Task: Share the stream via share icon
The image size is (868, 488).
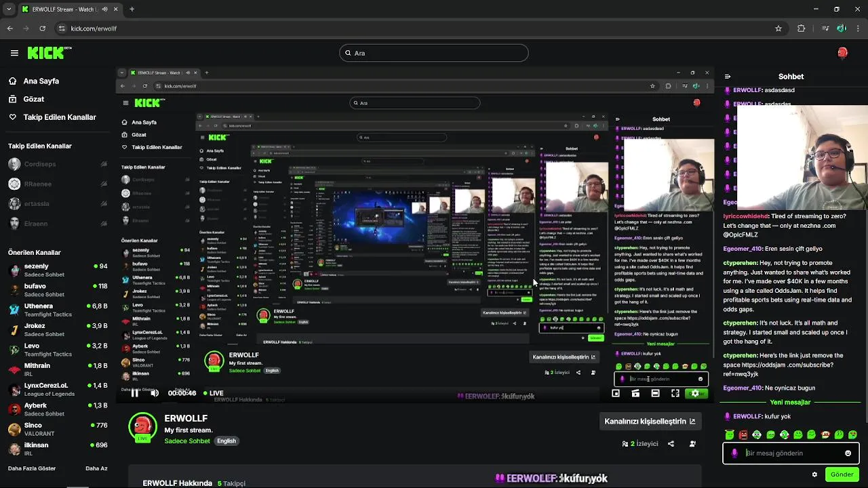Action: point(671,444)
